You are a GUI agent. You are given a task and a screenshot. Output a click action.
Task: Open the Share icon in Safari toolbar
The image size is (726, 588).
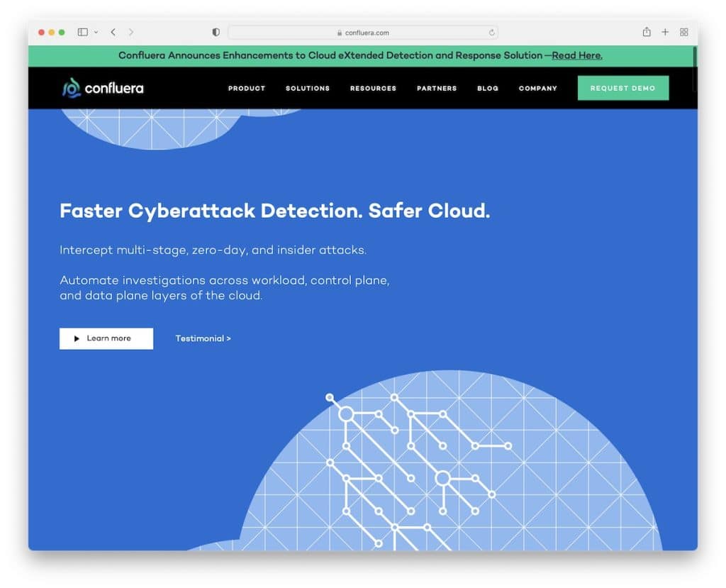(x=647, y=31)
